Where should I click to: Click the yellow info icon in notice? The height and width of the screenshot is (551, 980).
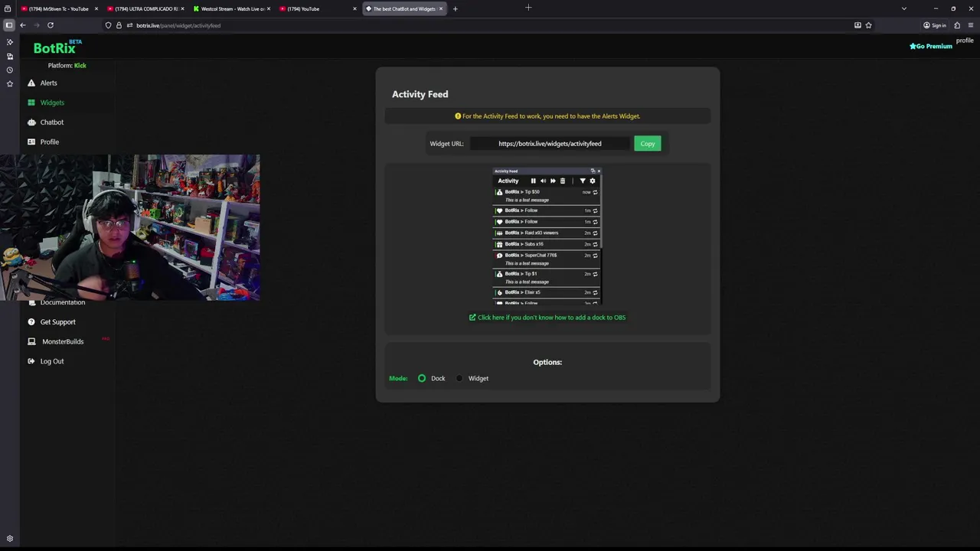tap(458, 116)
